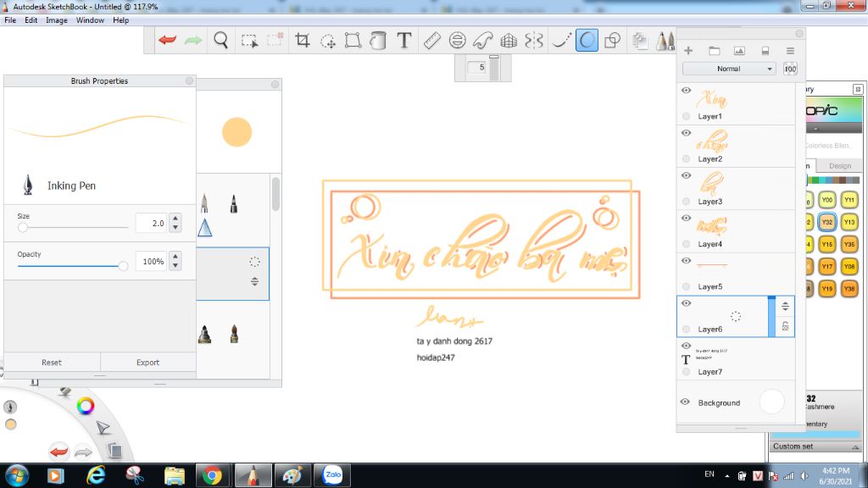Image resolution: width=868 pixels, height=488 pixels.
Task: Decrease brush Size with down stepper arrow
Action: 175,227
